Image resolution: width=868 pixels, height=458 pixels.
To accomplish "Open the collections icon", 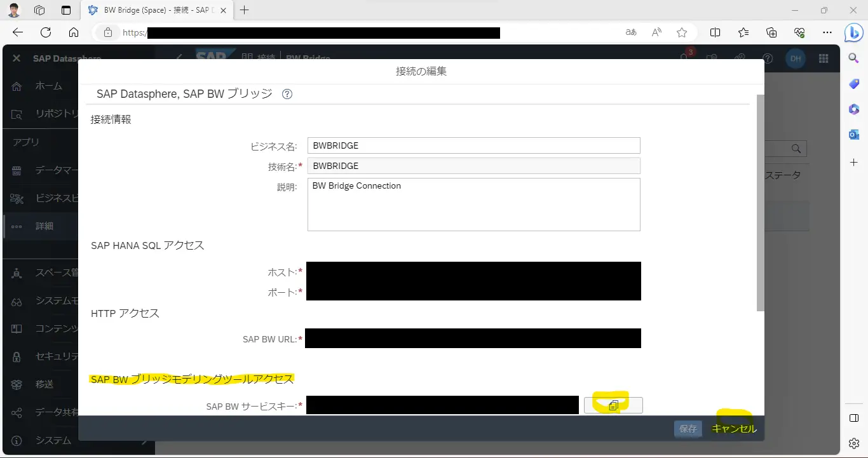I will click(x=771, y=32).
